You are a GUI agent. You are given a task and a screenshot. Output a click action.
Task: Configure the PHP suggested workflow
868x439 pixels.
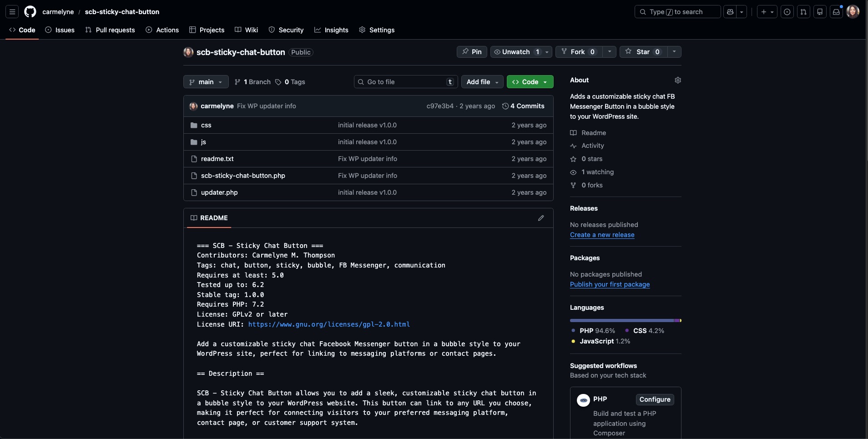click(655, 399)
